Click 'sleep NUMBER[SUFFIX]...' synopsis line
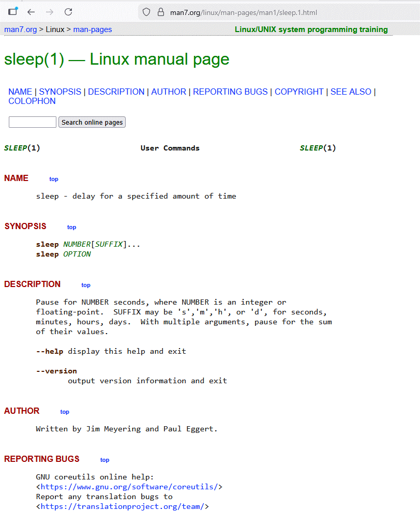The width and height of the screenshot is (420, 511). click(88, 245)
